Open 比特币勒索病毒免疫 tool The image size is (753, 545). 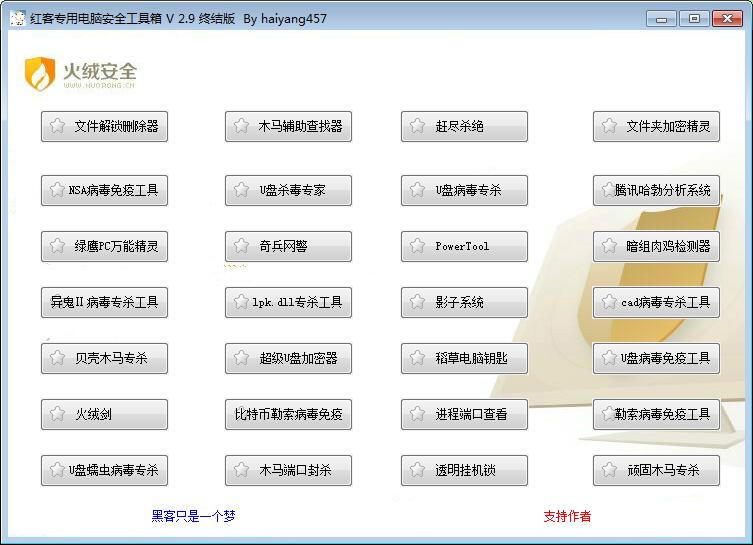pos(288,414)
